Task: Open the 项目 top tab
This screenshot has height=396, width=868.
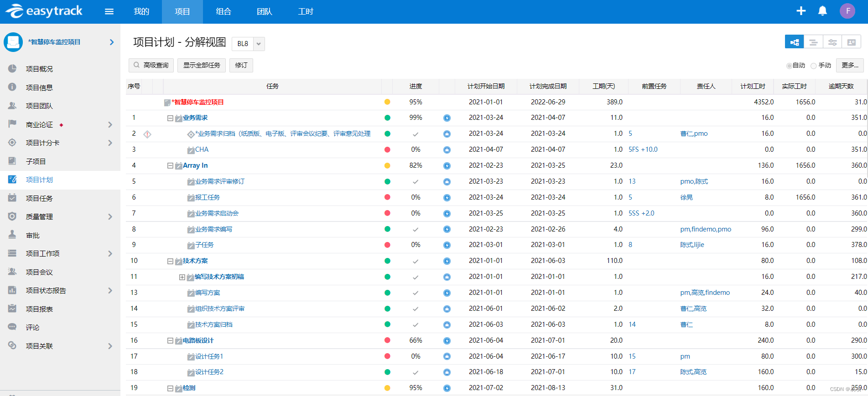Action: click(182, 11)
